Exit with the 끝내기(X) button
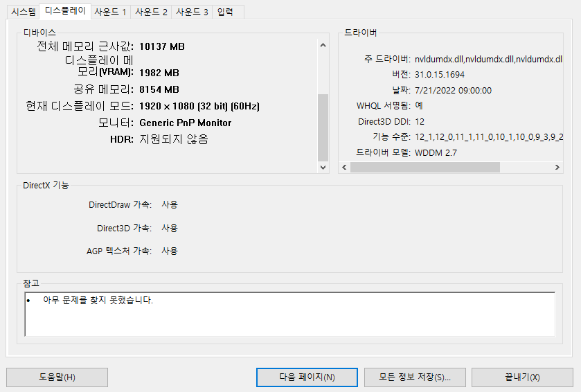 522,377
